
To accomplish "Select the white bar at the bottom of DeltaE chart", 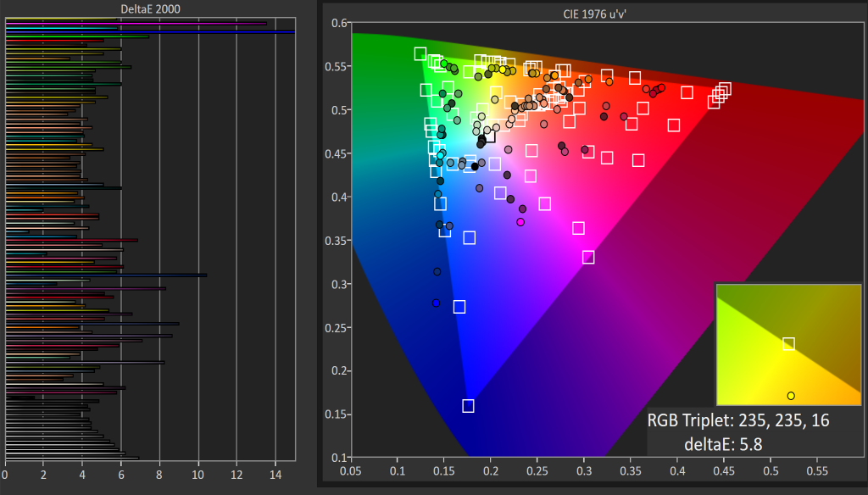I will [x=72, y=458].
